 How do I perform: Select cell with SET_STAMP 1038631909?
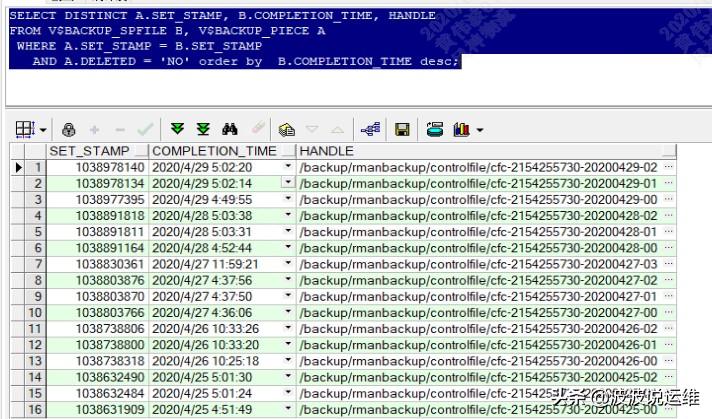coord(98,409)
